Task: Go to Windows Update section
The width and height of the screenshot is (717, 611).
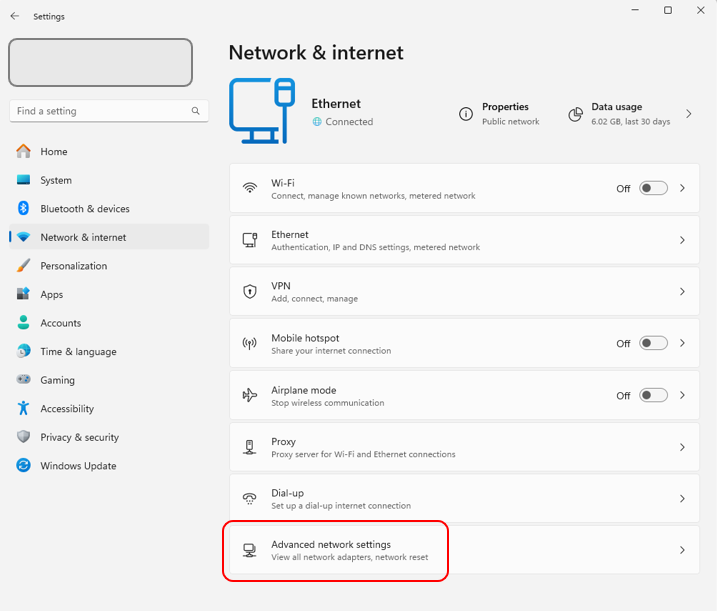Action: (x=78, y=466)
